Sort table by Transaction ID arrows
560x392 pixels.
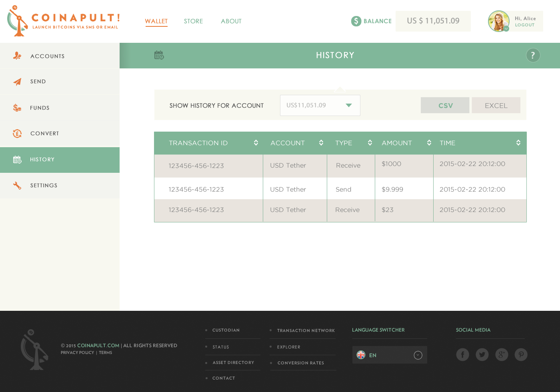[256, 143]
